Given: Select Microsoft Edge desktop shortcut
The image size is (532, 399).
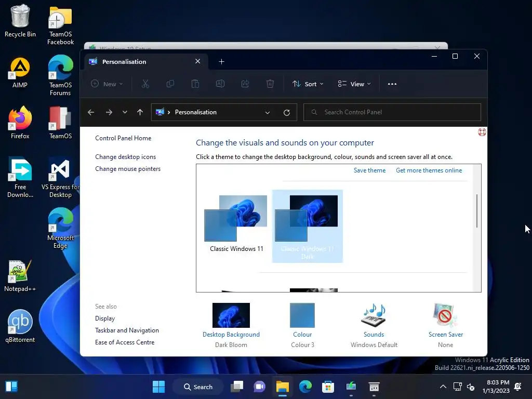Looking at the screenshot, I should click(60, 228).
